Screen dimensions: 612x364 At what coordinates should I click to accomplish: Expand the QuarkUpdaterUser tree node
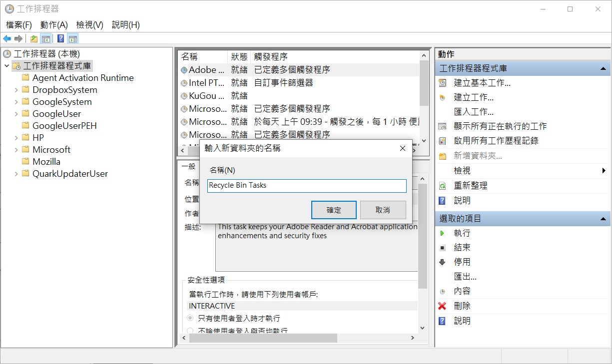(16, 174)
